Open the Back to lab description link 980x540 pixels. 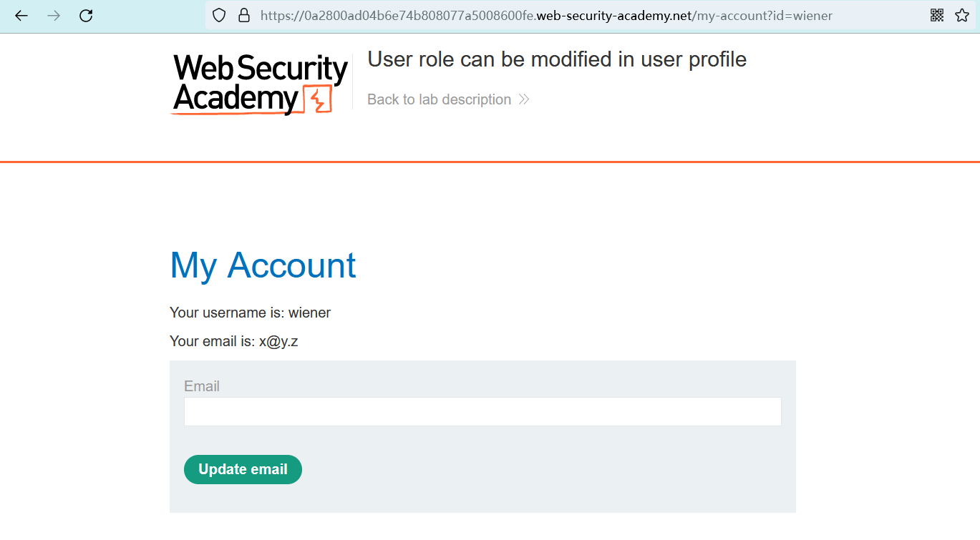click(x=439, y=99)
